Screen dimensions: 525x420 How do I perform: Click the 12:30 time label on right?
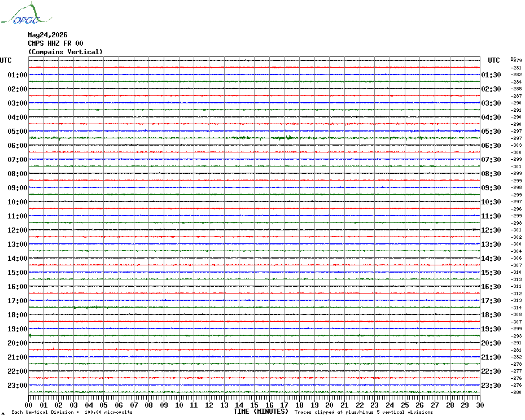[x=491, y=230]
